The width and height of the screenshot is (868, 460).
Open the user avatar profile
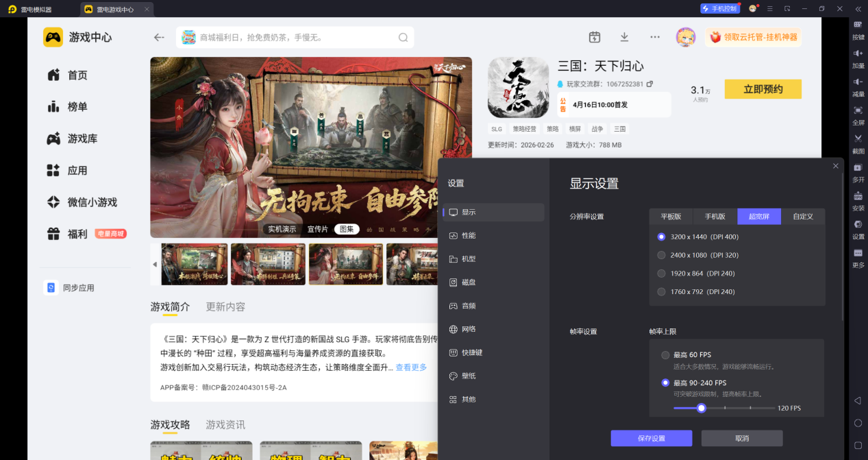685,37
